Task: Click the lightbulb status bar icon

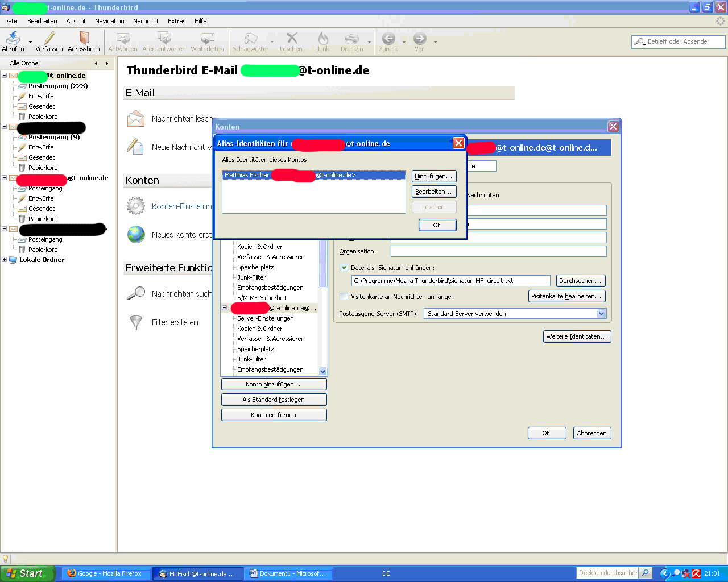Action: coord(6,559)
